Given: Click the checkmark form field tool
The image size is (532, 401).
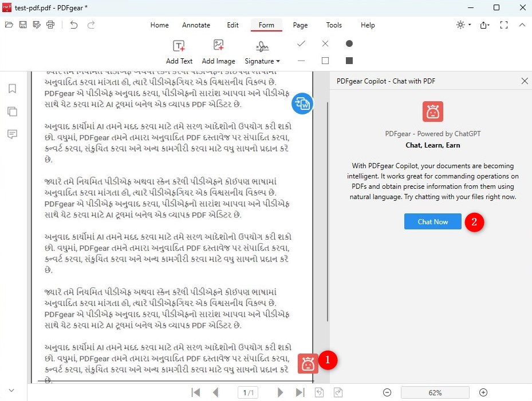Looking at the screenshot, I should (301, 43).
